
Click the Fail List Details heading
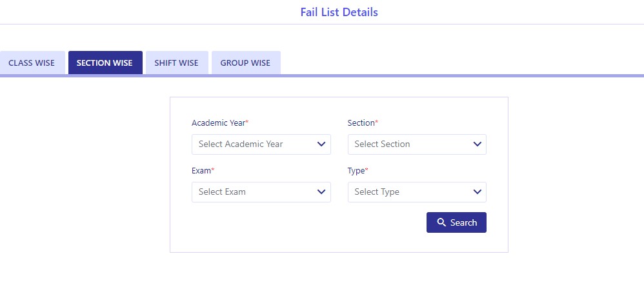[339, 12]
